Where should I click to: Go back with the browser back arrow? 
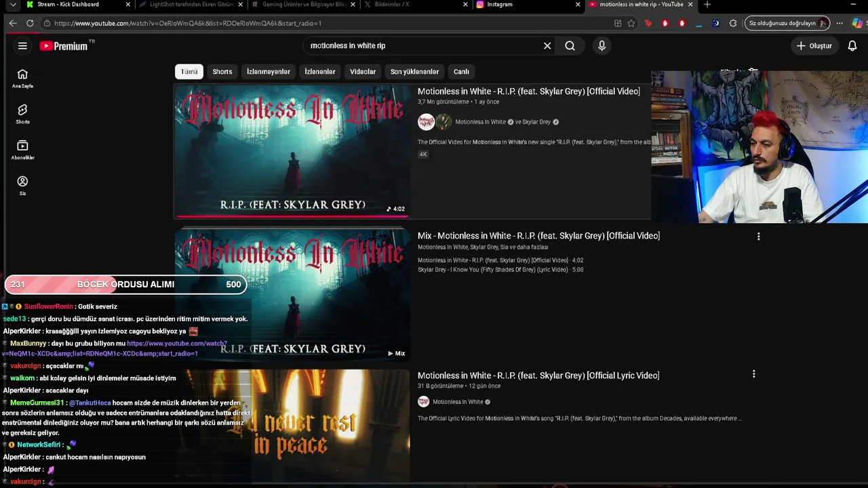13,23
